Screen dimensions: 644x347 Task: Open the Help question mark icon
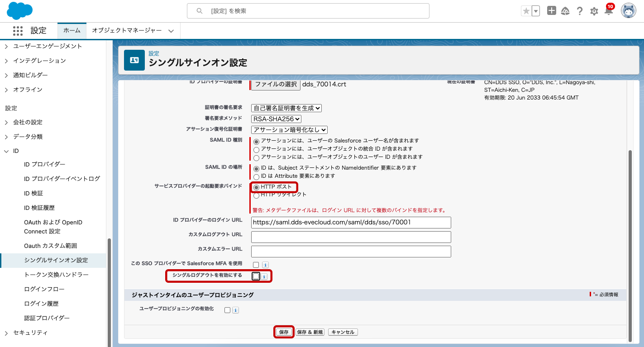click(580, 11)
